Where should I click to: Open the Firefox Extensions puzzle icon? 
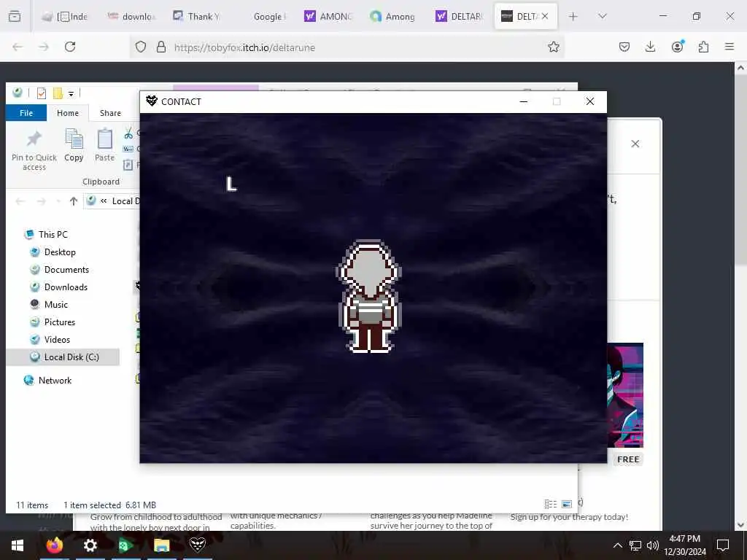[704, 47]
